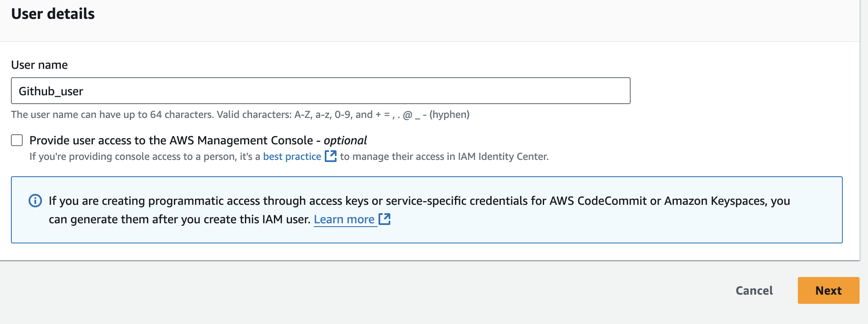868x324 pixels.
Task: Click the User name label
Action: point(39,65)
